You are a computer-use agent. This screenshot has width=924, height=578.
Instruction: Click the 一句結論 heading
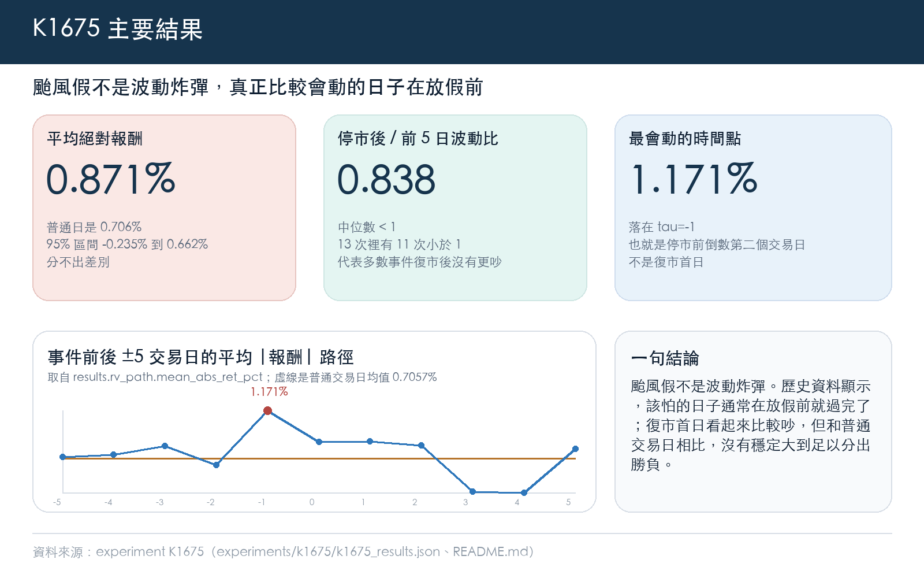[665, 358]
